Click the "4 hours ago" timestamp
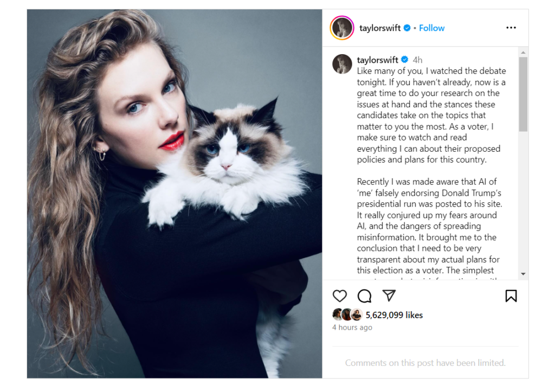Screen dimensions: 555x392 click(x=352, y=327)
